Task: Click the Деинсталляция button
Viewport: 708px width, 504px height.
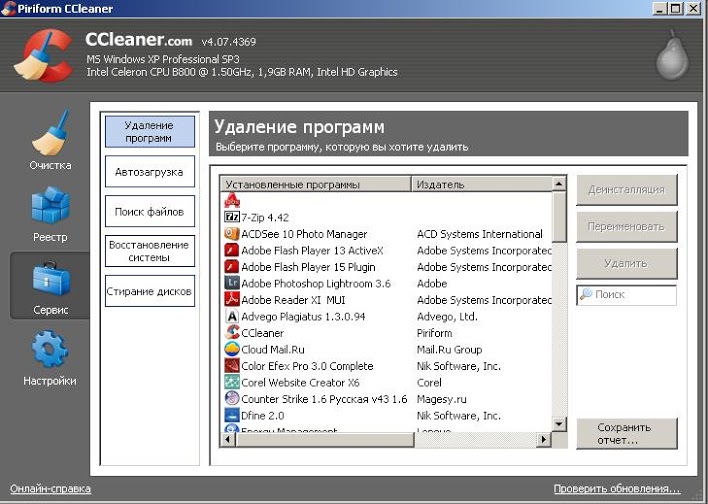Action: pos(627,190)
